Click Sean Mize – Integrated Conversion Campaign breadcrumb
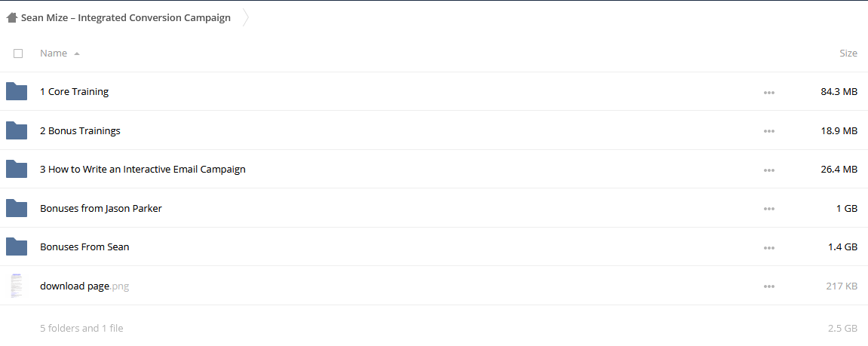Image resolution: width=868 pixels, height=346 pixels. (x=126, y=18)
